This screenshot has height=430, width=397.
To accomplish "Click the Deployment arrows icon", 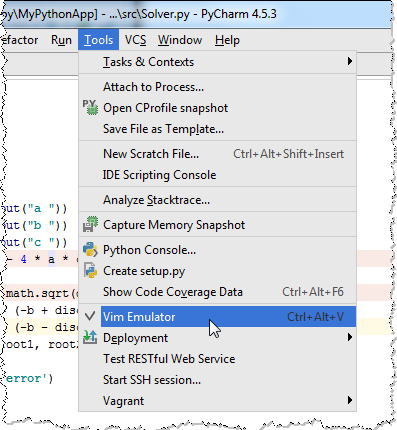I will coord(90,337).
